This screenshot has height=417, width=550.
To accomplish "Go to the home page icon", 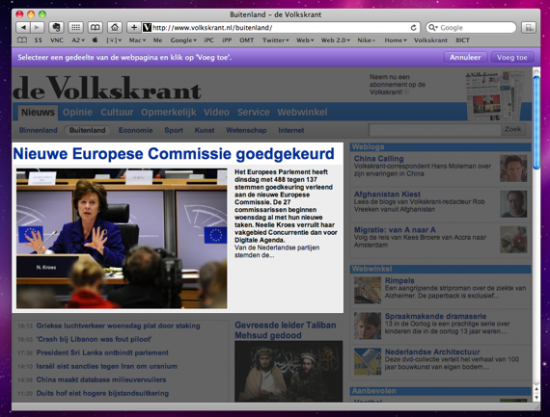I will [115, 27].
